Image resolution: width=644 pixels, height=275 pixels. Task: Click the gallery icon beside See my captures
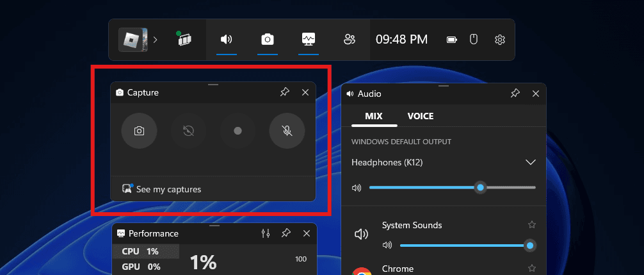tap(127, 188)
